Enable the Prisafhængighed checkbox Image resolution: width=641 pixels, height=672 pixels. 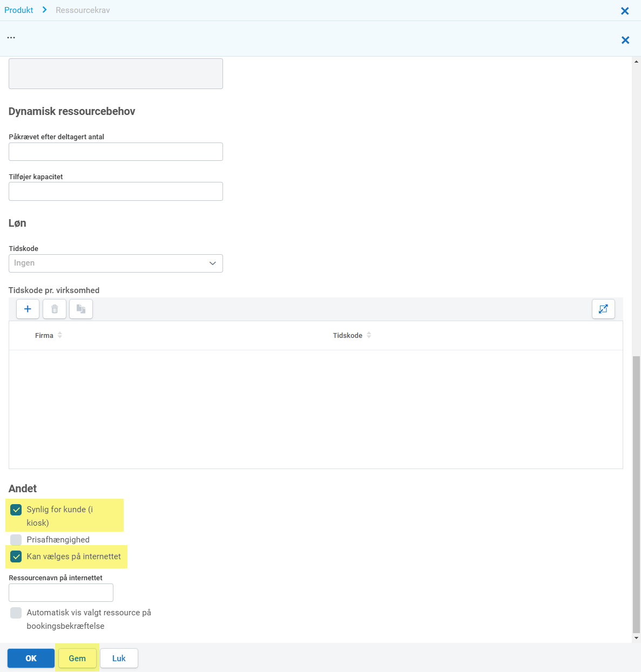(x=16, y=540)
